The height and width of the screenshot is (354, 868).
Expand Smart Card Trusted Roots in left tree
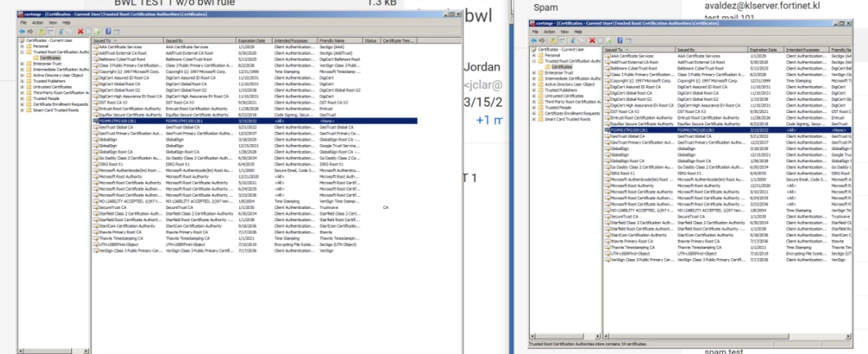click(x=22, y=111)
